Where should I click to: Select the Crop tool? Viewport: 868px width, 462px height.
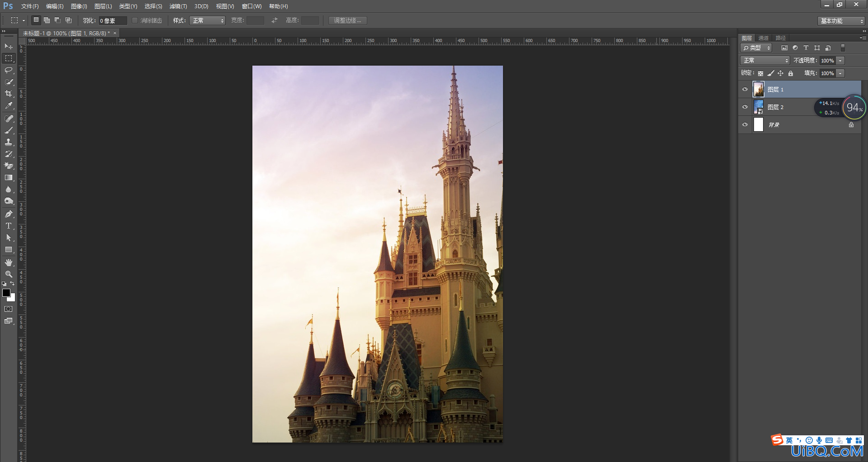9,94
